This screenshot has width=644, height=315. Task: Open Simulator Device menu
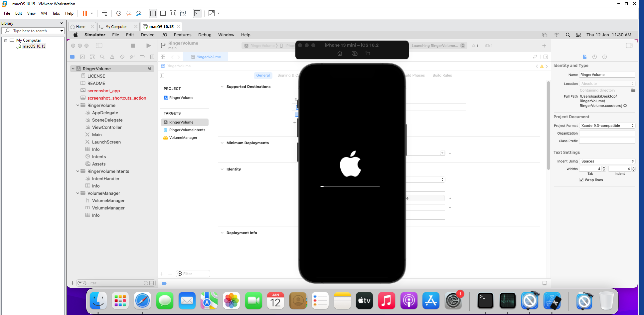147,35
